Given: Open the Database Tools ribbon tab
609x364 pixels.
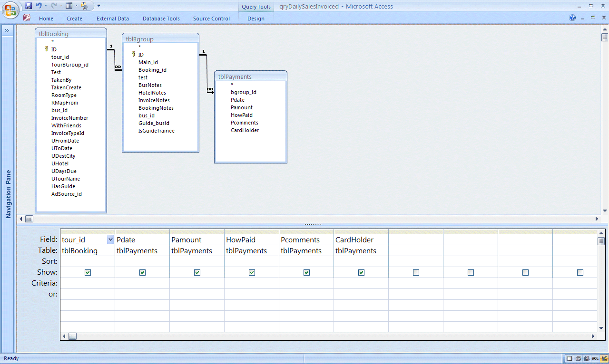Looking at the screenshot, I should click(161, 19).
